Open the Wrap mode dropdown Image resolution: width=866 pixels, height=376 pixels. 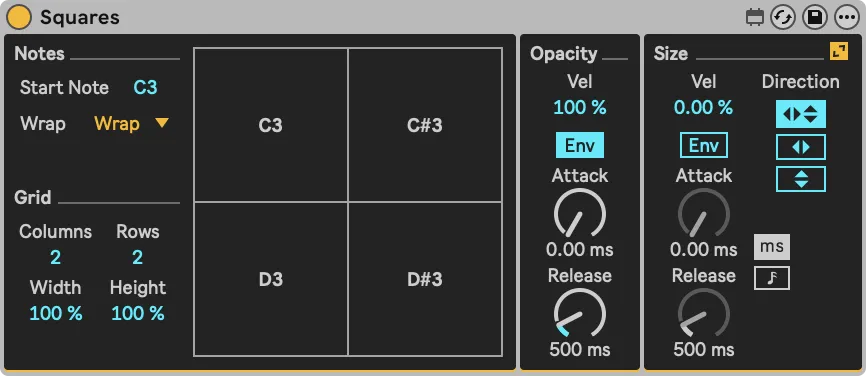tap(131, 123)
